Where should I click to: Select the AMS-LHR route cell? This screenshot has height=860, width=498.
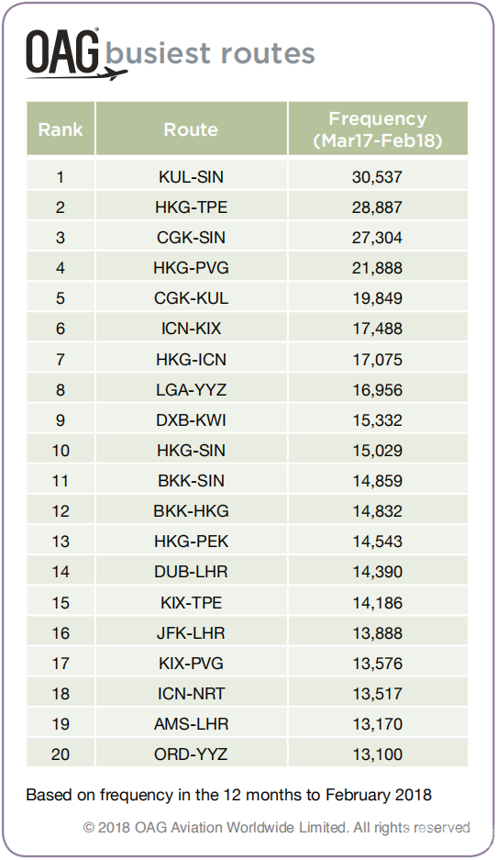[x=191, y=724]
